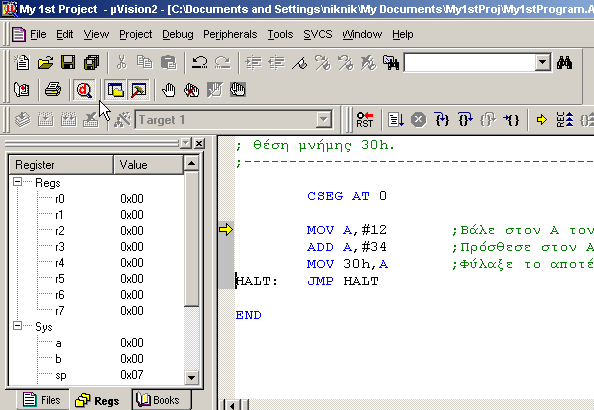Show next statement yellow arrow toolbar icon
Screen dimensions: 594x410
tap(542, 120)
